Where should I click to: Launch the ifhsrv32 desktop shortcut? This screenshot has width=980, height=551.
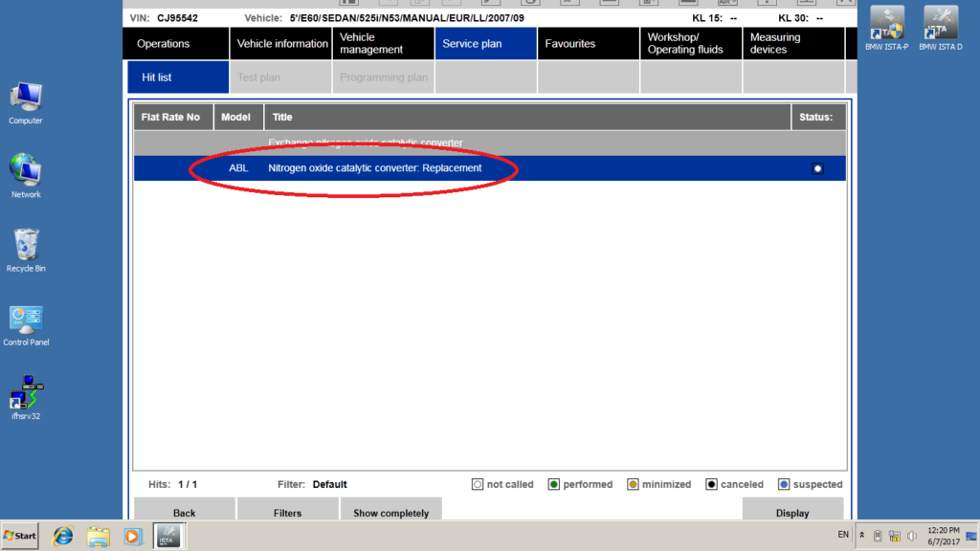tap(26, 397)
